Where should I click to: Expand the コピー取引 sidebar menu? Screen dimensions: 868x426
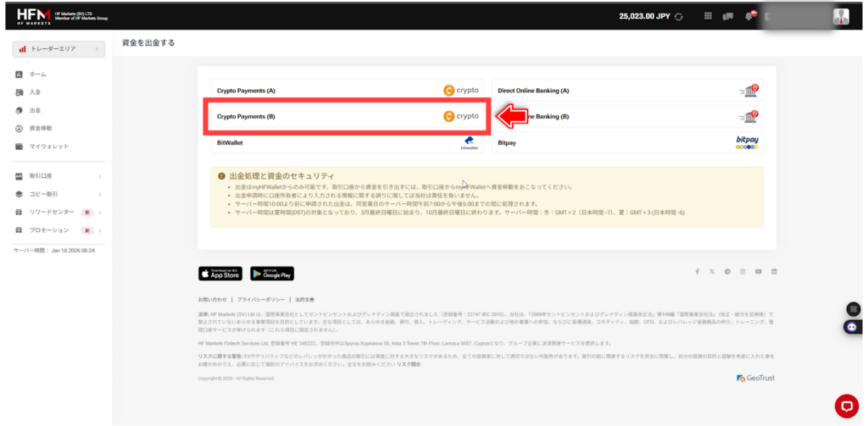click(x=58, y=194)
